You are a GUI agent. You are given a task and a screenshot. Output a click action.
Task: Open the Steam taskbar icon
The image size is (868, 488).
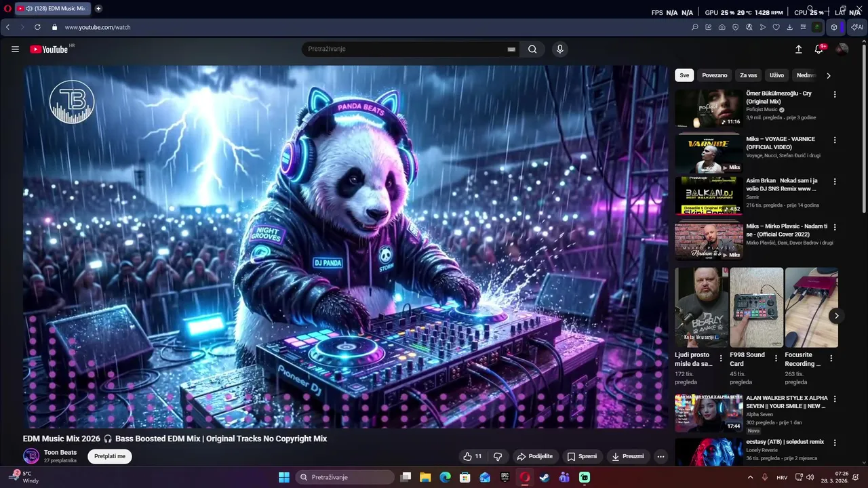click(544, 477)
